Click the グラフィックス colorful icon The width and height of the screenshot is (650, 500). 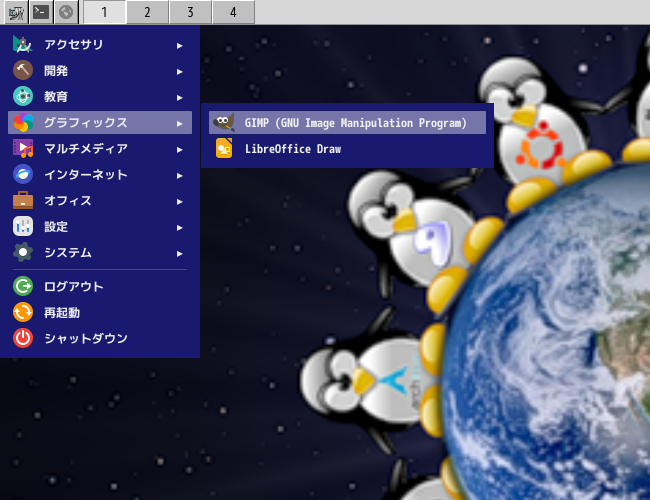[23, 123]
